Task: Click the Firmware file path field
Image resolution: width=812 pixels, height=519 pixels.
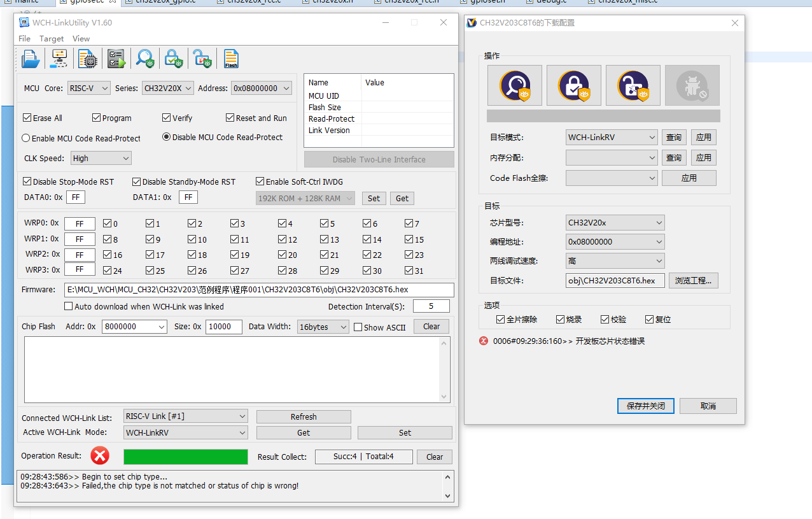Action: click(x=259, y=290)
